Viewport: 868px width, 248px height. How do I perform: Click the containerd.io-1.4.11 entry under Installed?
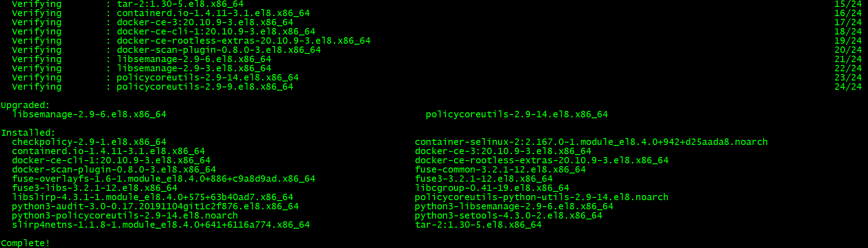[109, 151]
